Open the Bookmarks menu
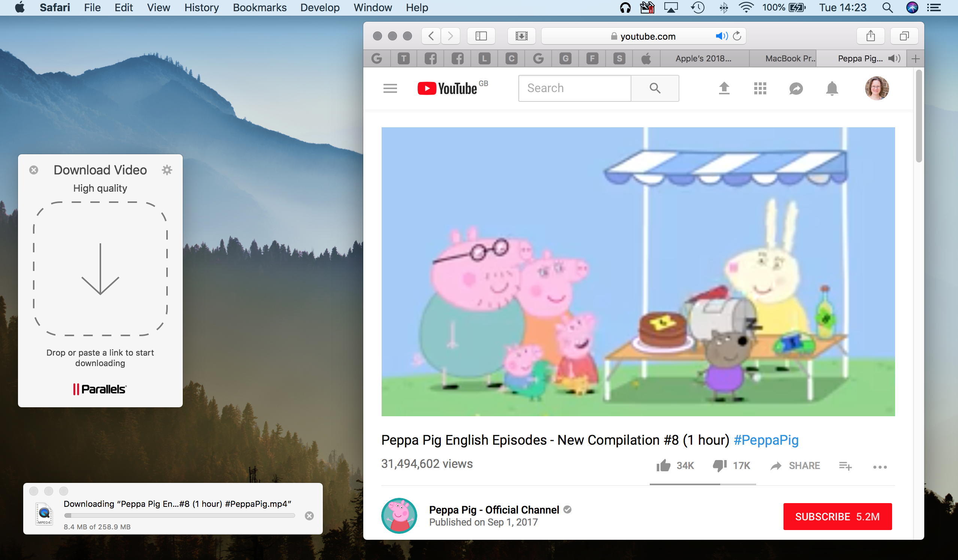Viewport: 958px width, 560px height. point(260,7)
